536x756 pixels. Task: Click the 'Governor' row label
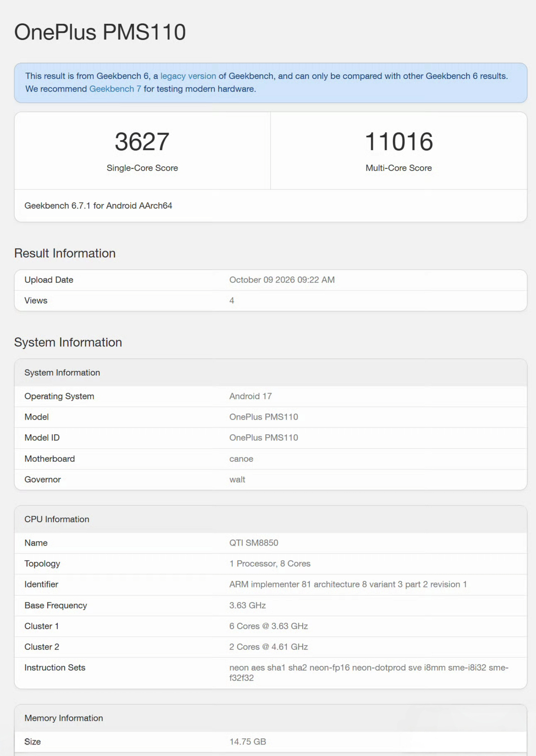pos(43,479)
